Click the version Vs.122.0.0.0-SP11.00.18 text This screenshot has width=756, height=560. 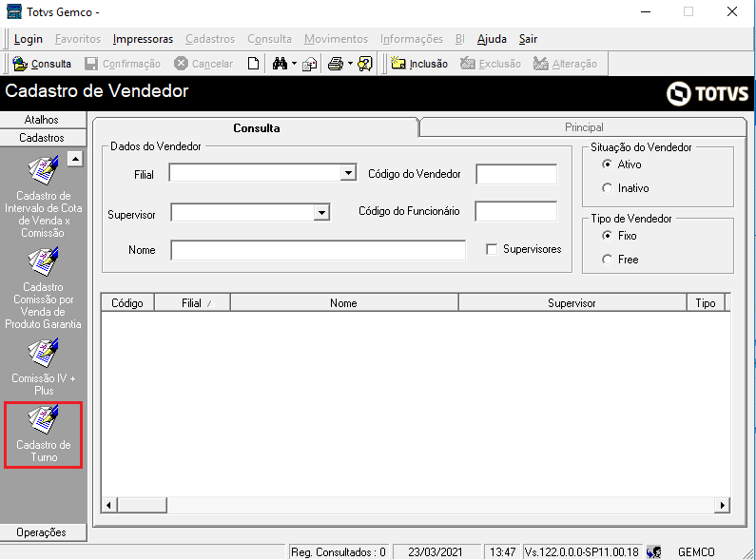581,551
